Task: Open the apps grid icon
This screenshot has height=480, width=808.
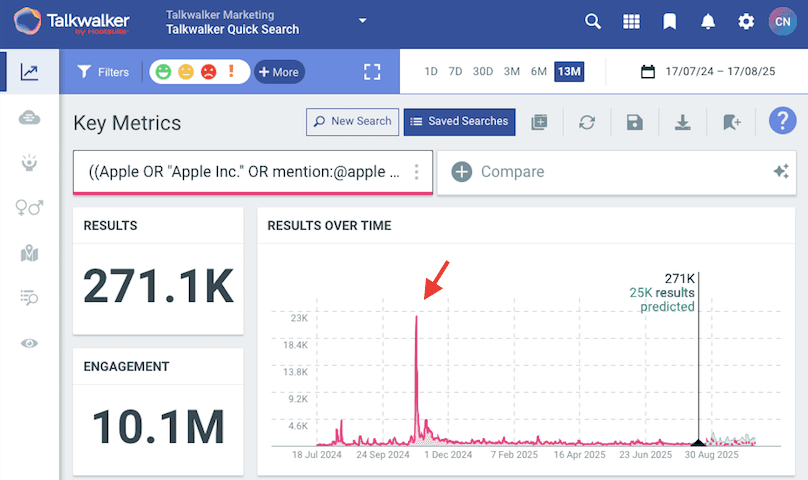Action: [x=631, y=22]
